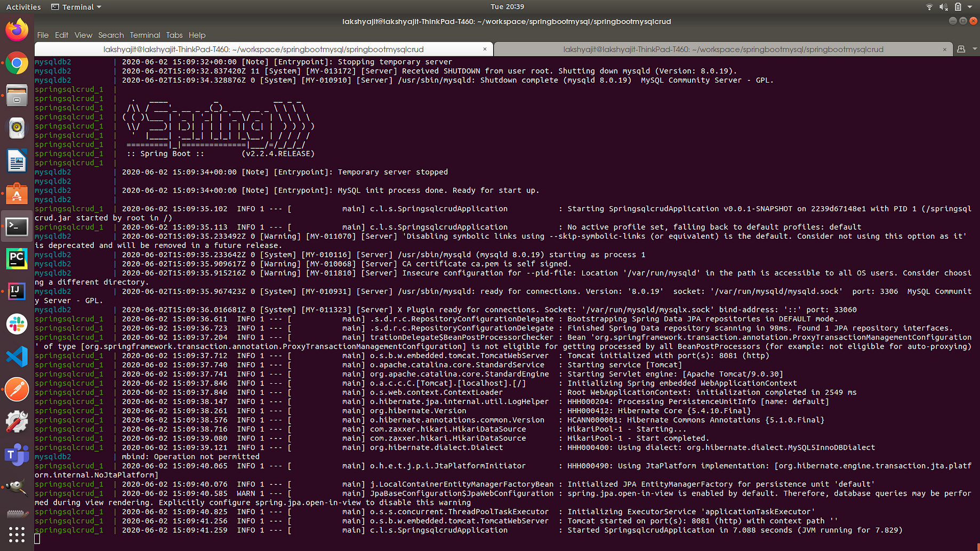Select the Terminal icon in the dock
Viewport: 980px width, 551px height.
pos(17,227)
